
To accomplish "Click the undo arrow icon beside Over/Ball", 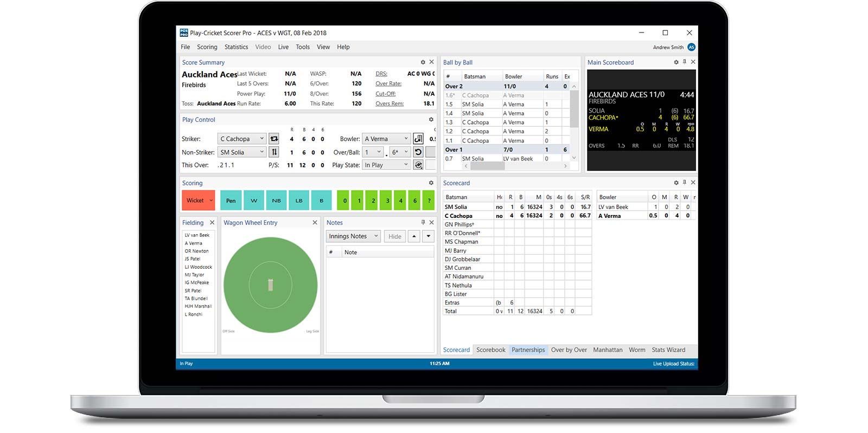I will (x=418, y=152).
